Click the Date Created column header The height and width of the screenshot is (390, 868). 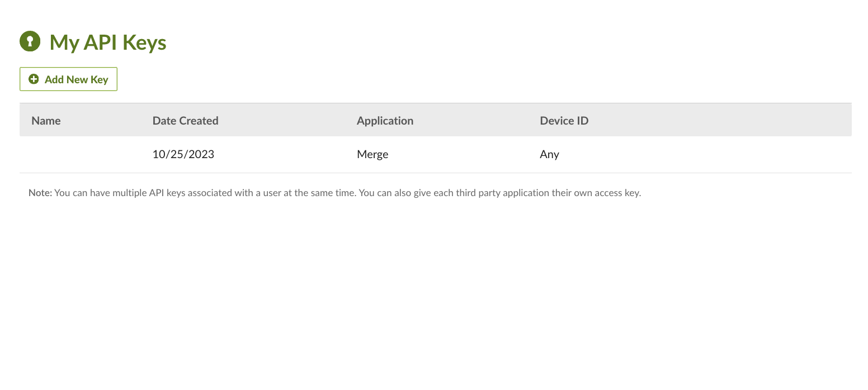(185, 121)
